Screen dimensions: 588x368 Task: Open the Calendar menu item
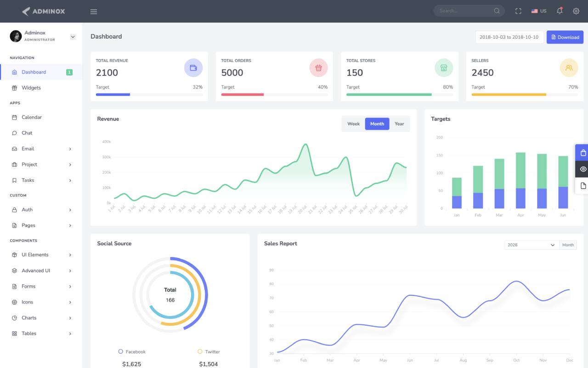coord(41,117)
